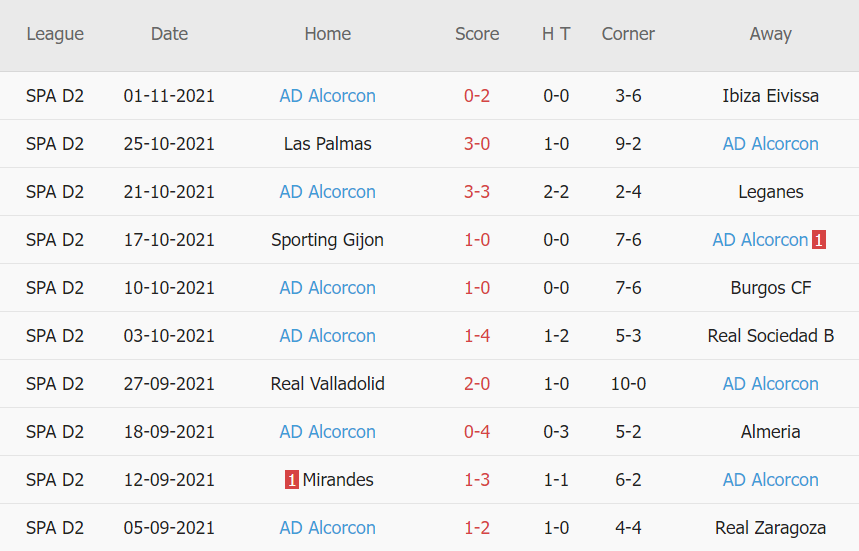Click the red card badge beside Mirandes

tap(292, 480)
